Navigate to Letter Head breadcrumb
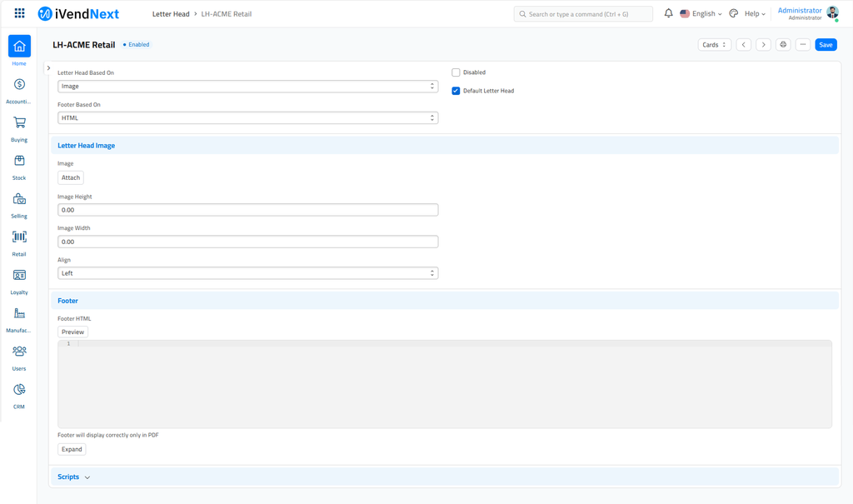Screen dimensions: 853x504 (171, 14)
